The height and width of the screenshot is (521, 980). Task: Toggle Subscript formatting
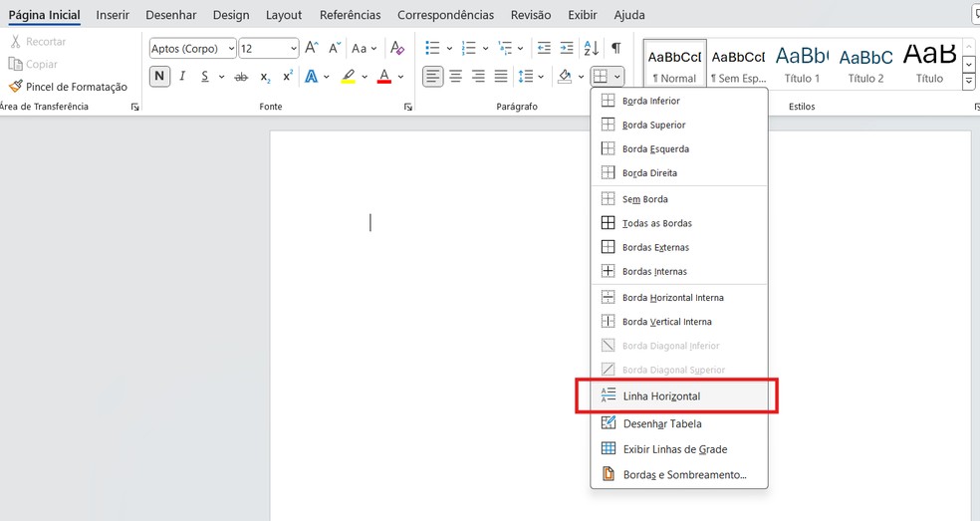pyautogui.click(x=265, y=77)
